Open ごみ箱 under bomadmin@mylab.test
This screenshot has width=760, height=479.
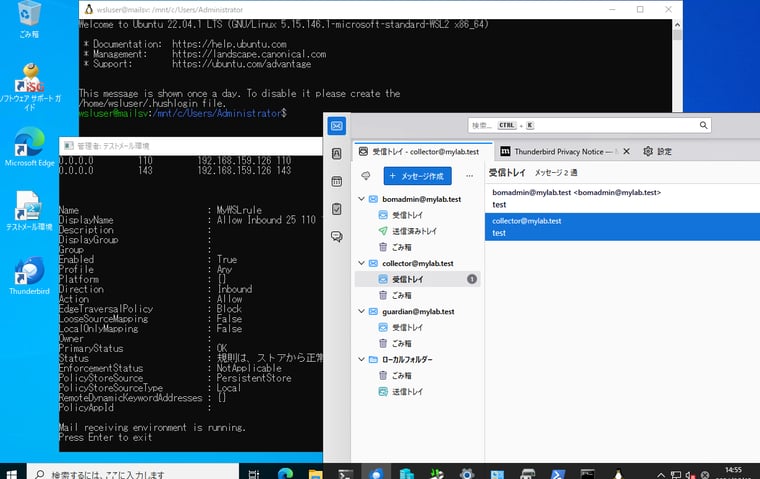417,247
